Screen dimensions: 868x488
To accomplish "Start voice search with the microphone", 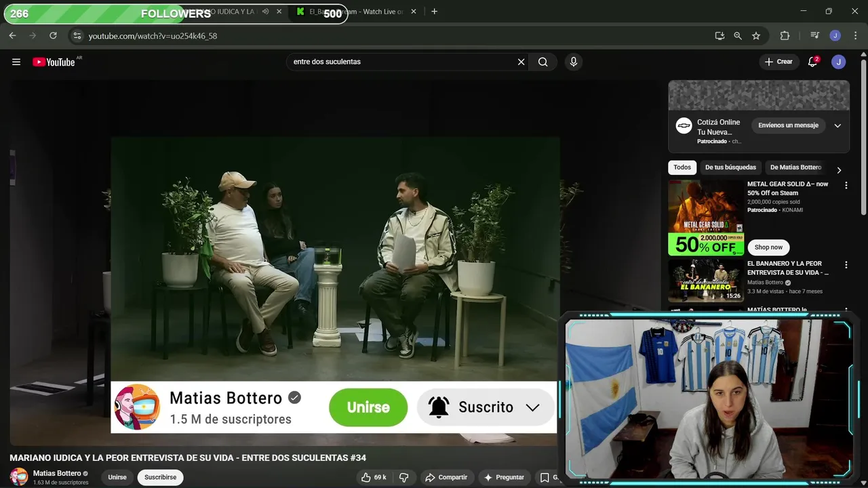I will 574,62.
